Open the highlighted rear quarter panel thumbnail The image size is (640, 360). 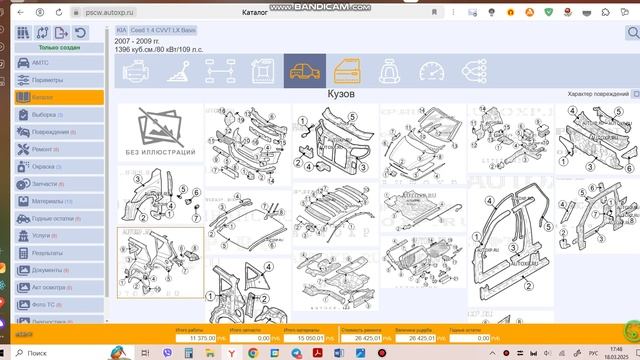tap(160, 263)
